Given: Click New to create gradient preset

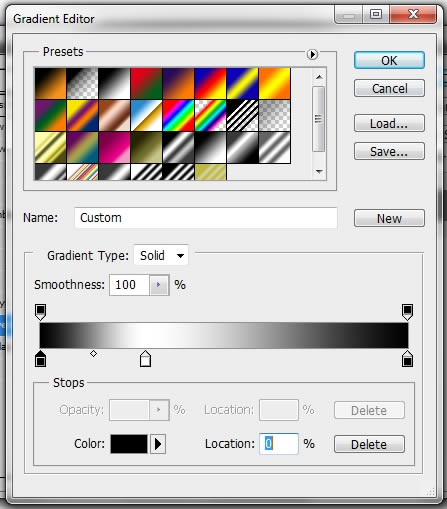Looking at the screenshot, I should click(389, 218).
